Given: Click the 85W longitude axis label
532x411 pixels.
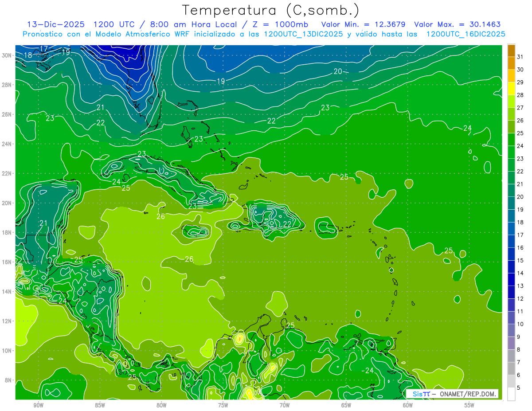Looking at the screenshot, I should [100, 405].
